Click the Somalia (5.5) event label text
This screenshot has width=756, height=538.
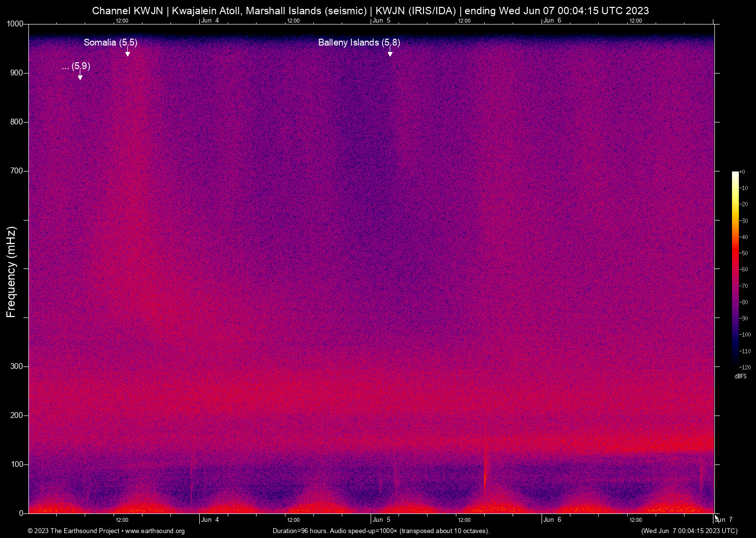pyautogui.click(x=111, y=43)
